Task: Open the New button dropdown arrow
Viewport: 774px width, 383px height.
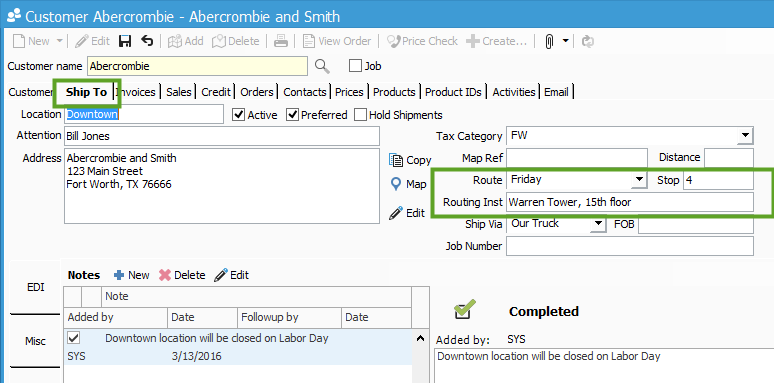Action: pyautogui.click(x=59, y=41)
